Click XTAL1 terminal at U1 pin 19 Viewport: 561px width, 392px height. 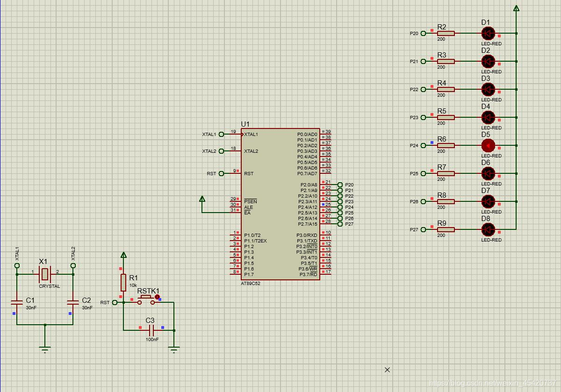tap(221, 134)
